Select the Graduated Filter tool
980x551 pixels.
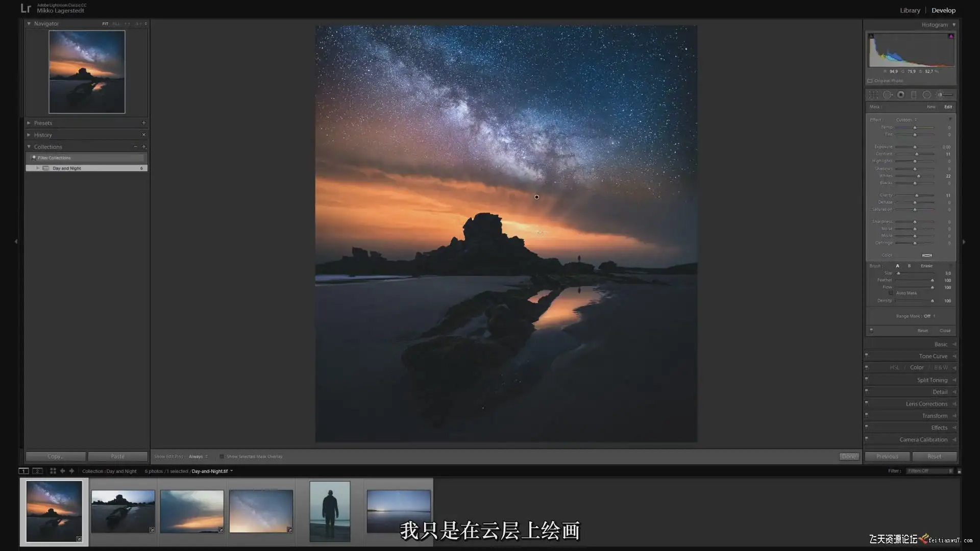[x=914, y=95]
